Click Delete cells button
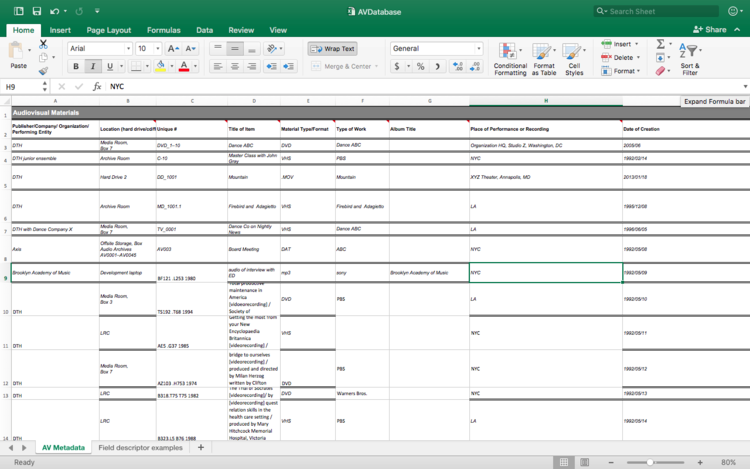Screen dimensions: 750x469 pos(621,57)
